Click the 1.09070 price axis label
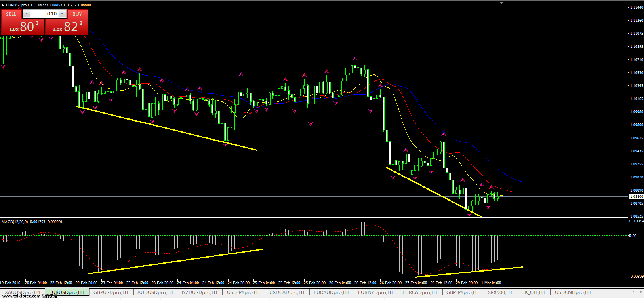This screenshot has width=644, height=300. 636,177
